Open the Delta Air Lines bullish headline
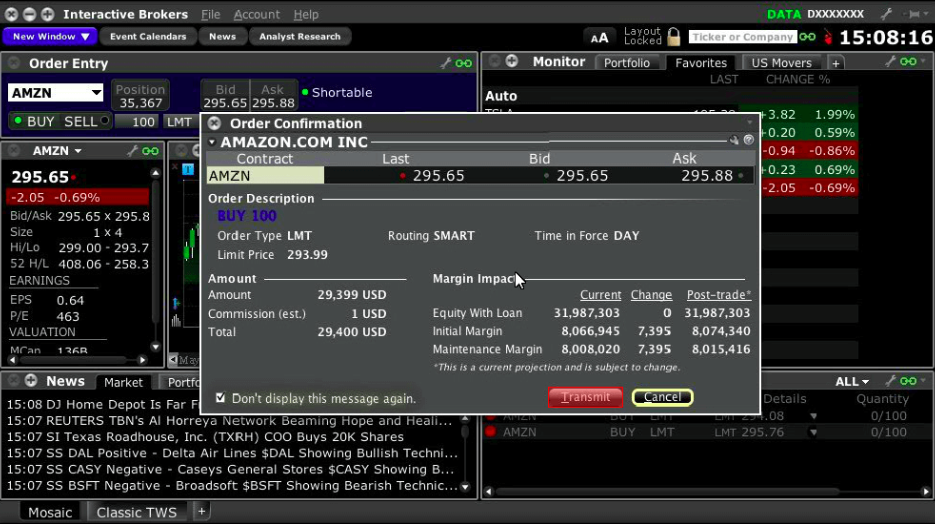 coord(232,453)
